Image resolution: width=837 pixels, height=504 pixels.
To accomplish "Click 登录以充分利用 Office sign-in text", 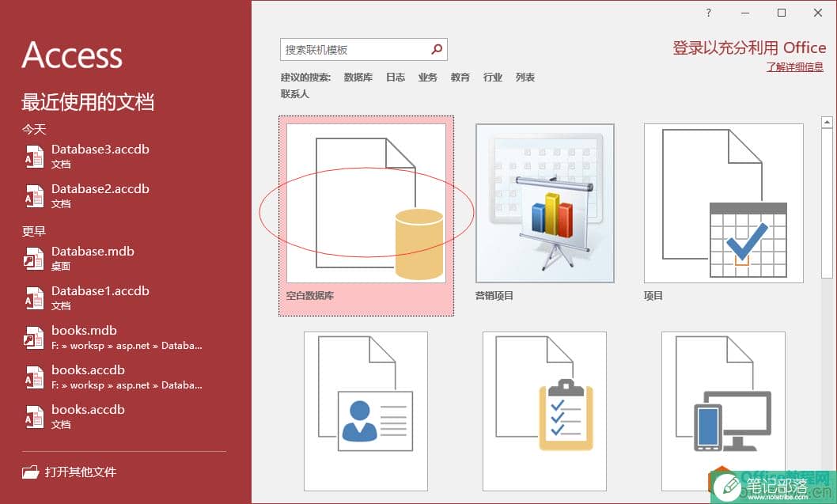I will pyautogui.click(x=749, y=47).
